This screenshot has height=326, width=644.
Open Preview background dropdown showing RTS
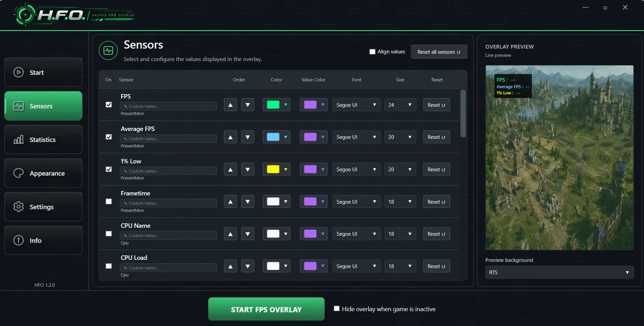pyautogui.click(x=559, y=273)
